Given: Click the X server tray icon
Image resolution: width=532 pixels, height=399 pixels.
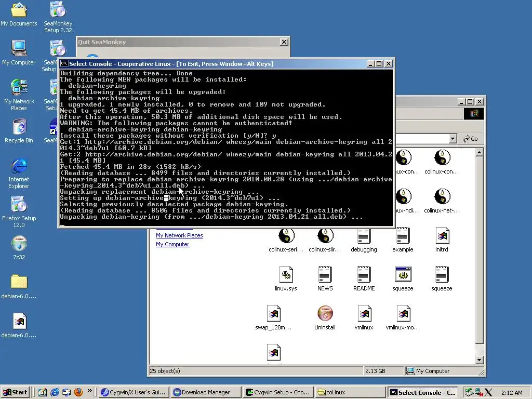Looking at the screenshot, I should (488, 393).
